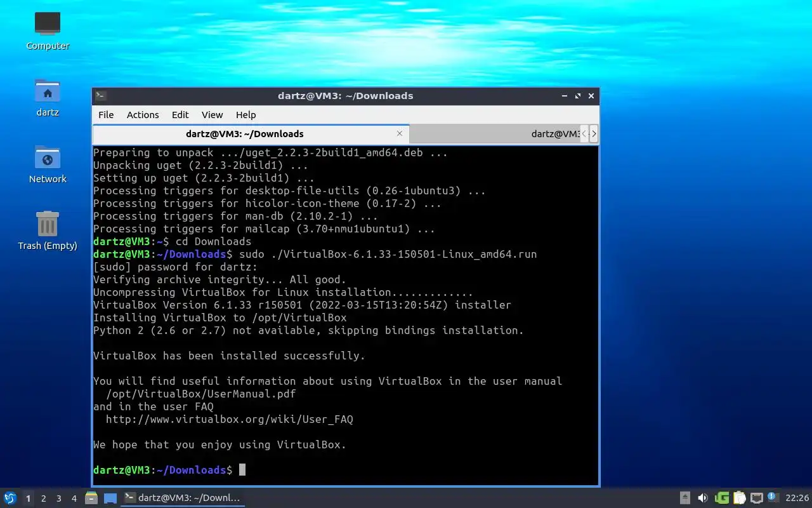Click the 'Python 2 (2.6 or 2.7) not available' line

[309, 330]
